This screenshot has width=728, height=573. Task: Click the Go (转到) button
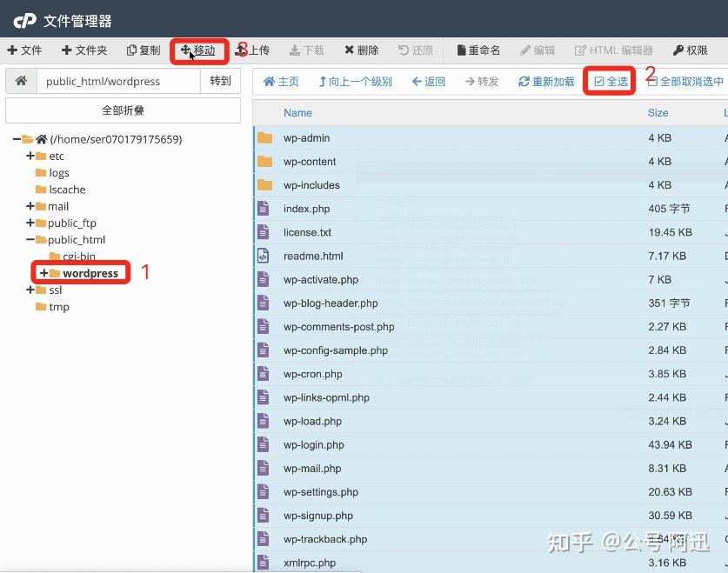pos(220,81)
